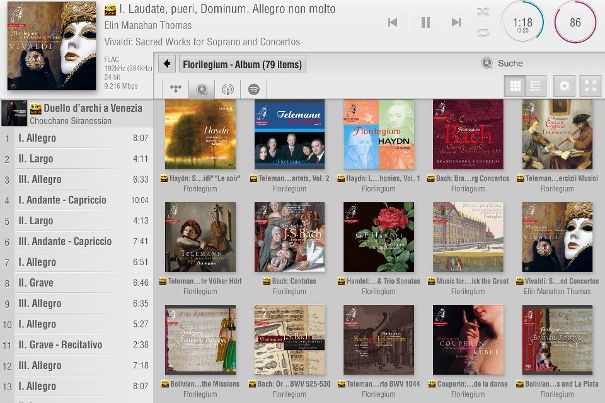Pause the current playback
Image resolution: width=605 pixels, height=403 pixels.
click(x=426, y=22)
